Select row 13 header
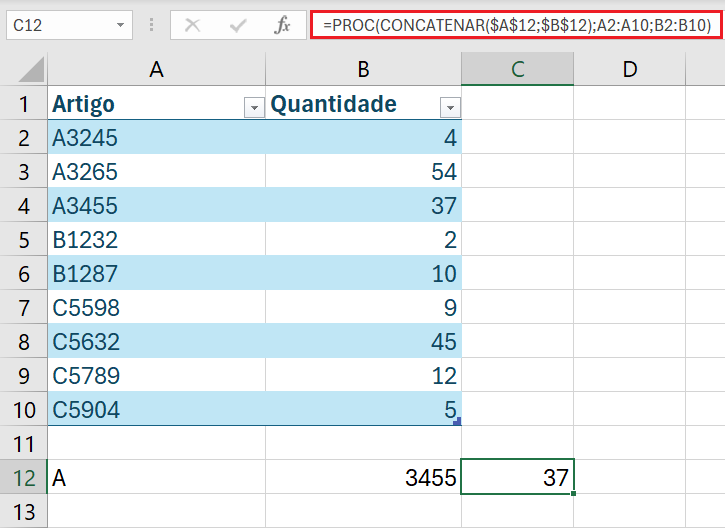Image resolution: width=725 pixels, height=528 pixels. [x=24, y=511]
